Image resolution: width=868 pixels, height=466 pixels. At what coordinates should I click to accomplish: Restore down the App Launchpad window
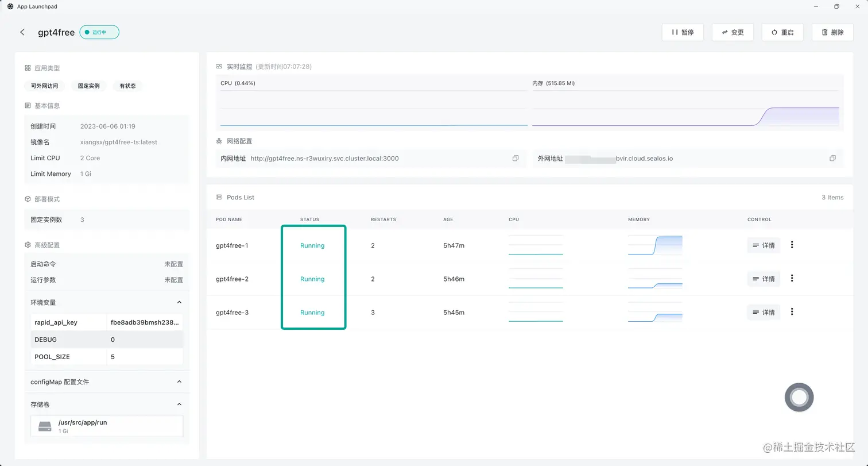[836, 6]
